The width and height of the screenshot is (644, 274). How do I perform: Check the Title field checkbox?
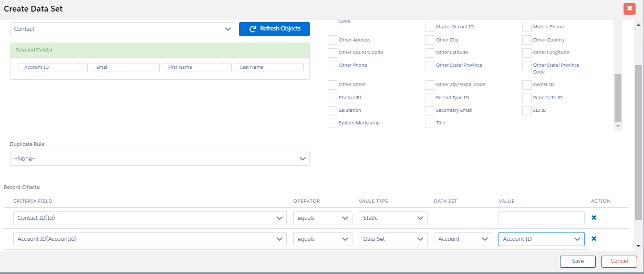430,123
